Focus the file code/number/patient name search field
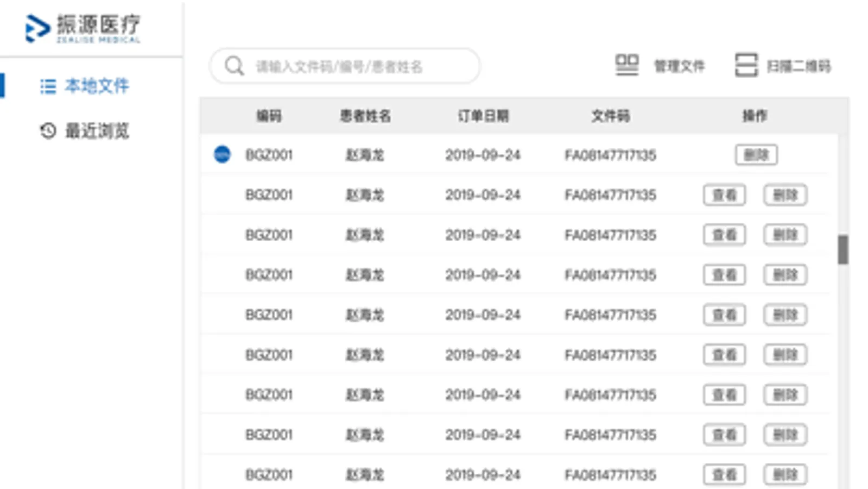This screenshot has height=489, width=868. (x=345, y=66)
